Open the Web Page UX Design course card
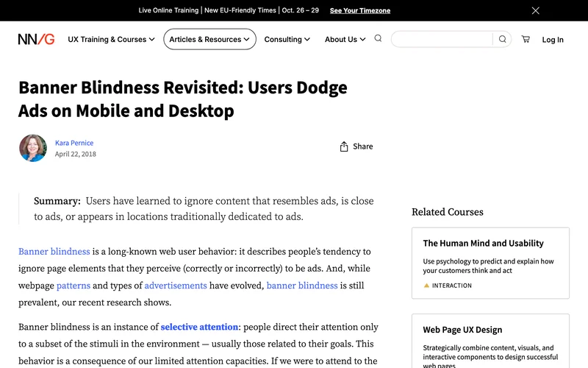Image resolution: width=588 pixels, height=368 pixels. pos(490,341)
